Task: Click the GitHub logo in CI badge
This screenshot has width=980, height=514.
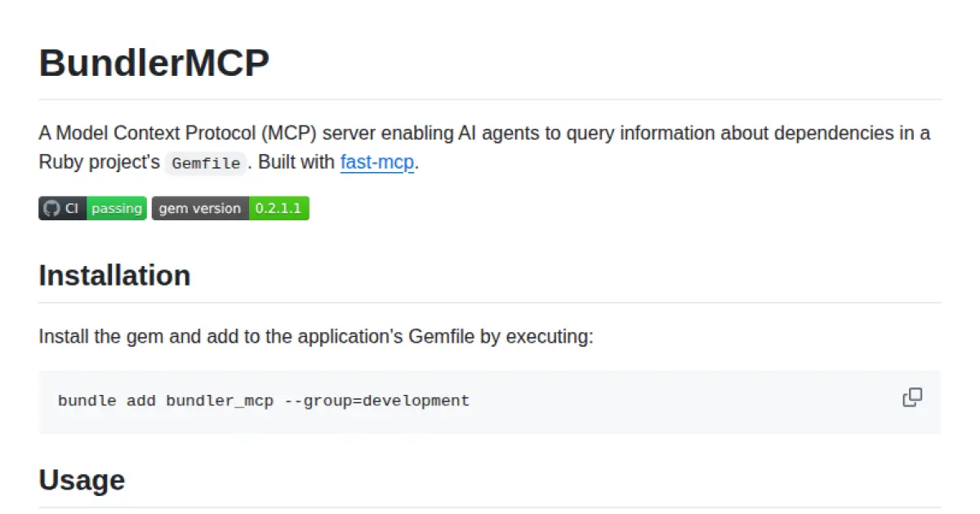Action: [51, 209]
